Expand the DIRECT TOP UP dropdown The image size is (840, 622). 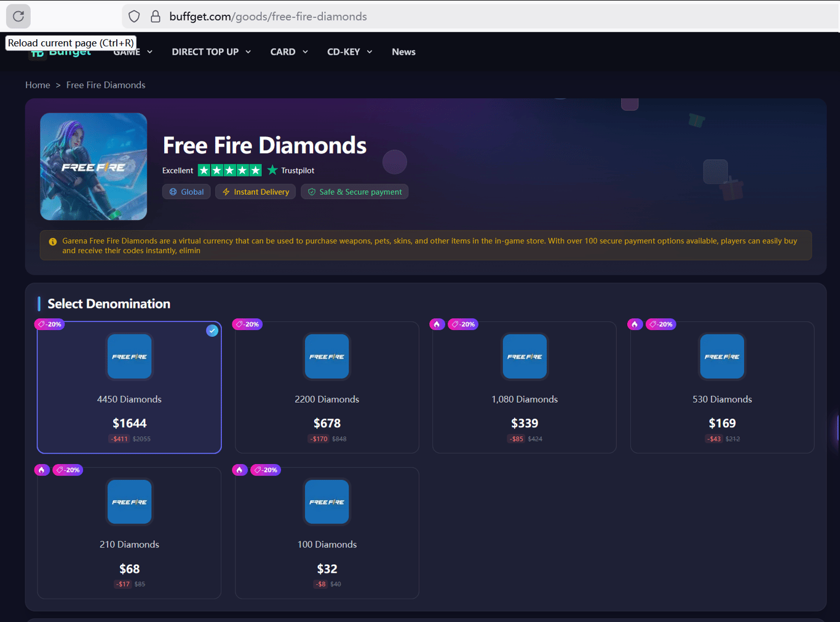coord(212,52)
